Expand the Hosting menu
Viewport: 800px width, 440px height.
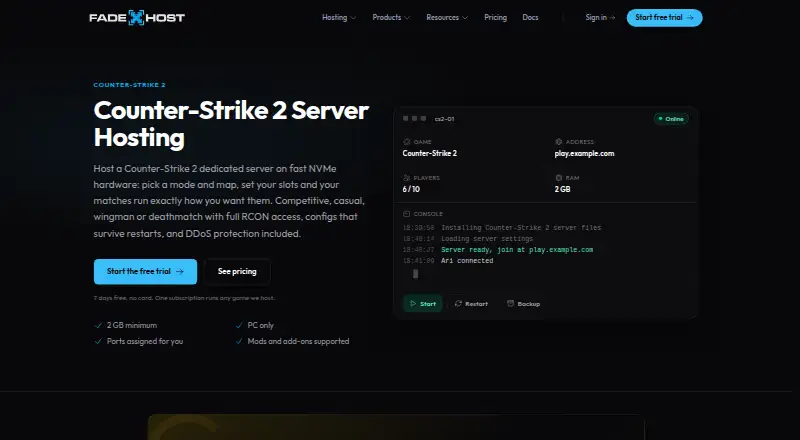click(339, 17)
